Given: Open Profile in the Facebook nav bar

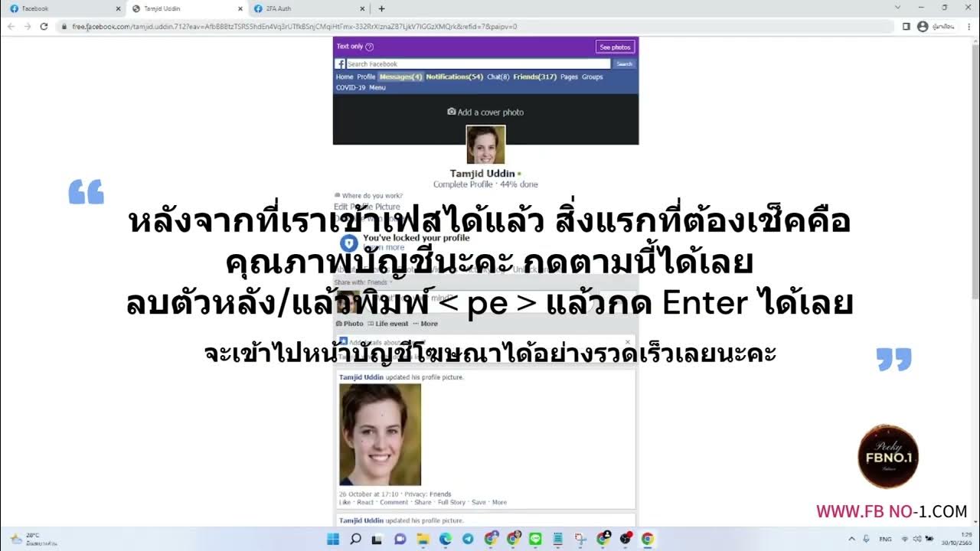Looking at the screenshot, I should point(366,77).
